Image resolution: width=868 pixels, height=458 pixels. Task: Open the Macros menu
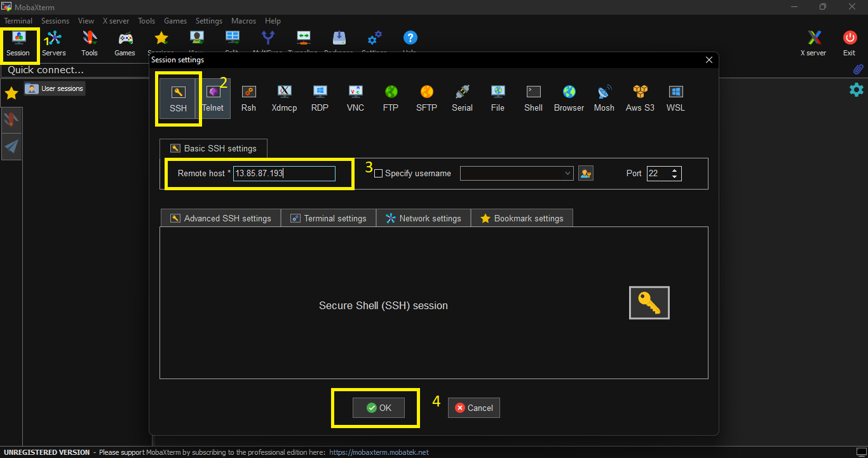click(x=243, y=21)
